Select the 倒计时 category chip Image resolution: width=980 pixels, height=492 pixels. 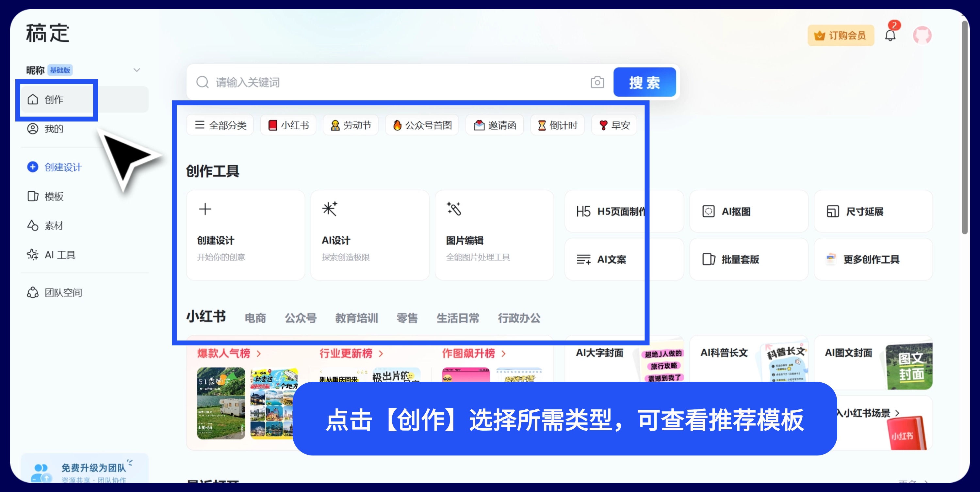point(558,125)
